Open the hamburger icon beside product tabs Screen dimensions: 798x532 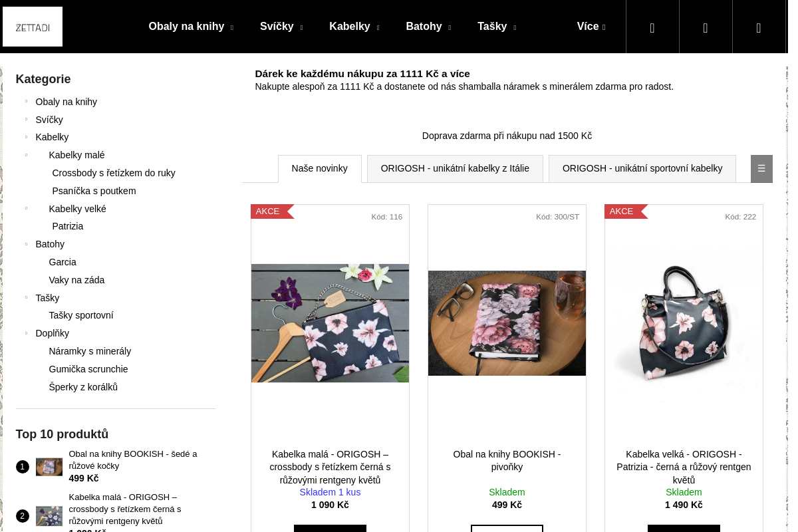click(761, 169)
